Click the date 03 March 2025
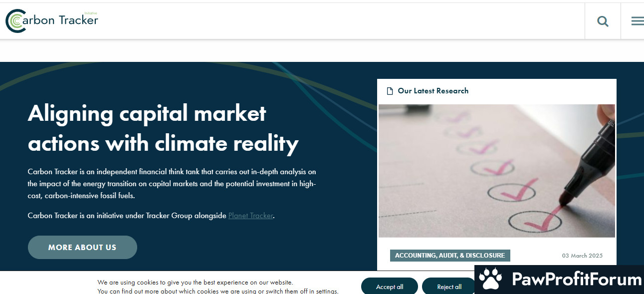Screen dimensions: 644x294 (x=582, y=256)
